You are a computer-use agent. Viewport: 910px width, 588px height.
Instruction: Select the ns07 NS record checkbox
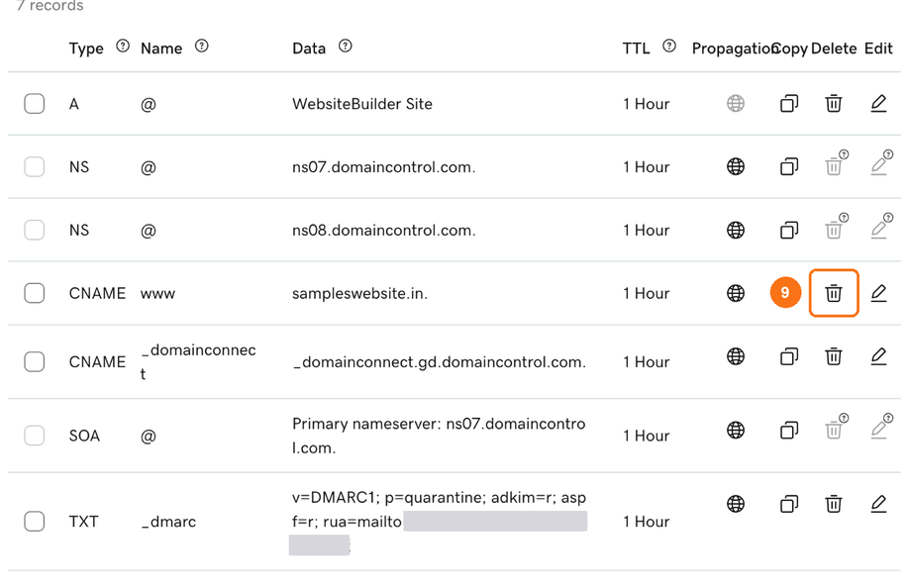point(35,166)
